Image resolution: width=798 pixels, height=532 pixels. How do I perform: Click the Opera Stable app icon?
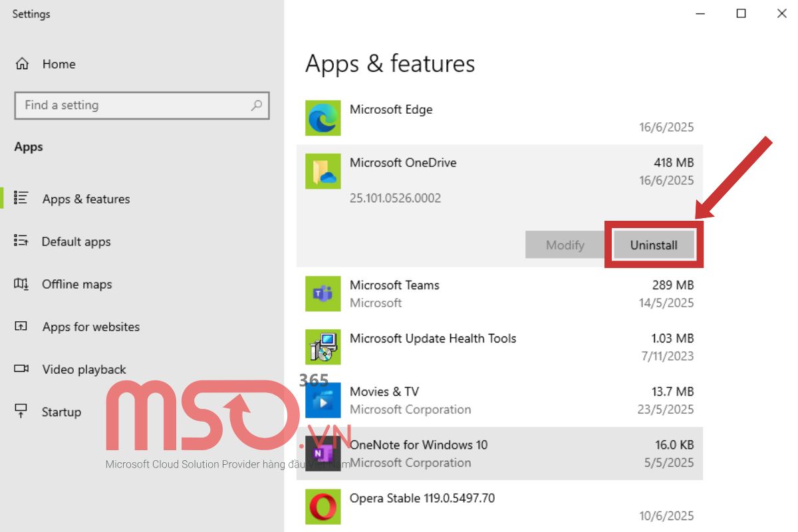pyautogui.click(x=323, y=506)
